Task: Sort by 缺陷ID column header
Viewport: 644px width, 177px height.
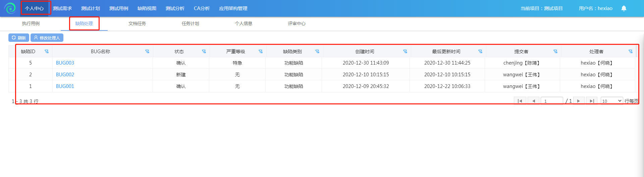Action: 28,52
